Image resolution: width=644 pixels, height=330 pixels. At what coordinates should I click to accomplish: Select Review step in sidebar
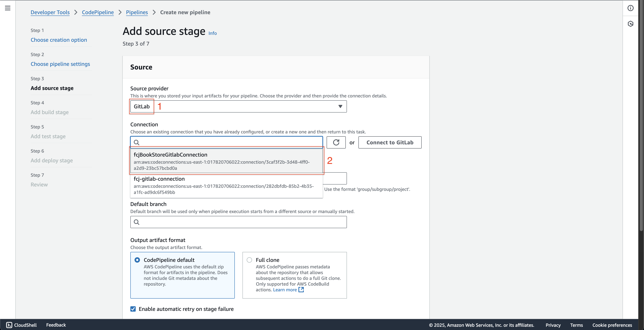tap(39, 185)
